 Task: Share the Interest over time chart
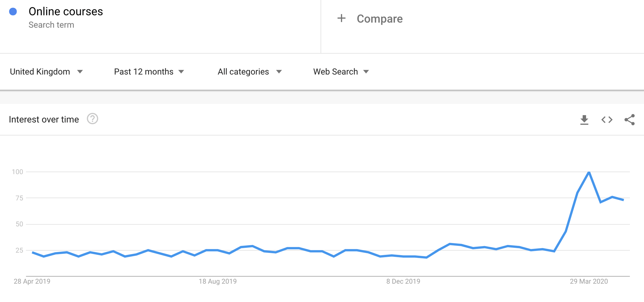click(630, 120)
